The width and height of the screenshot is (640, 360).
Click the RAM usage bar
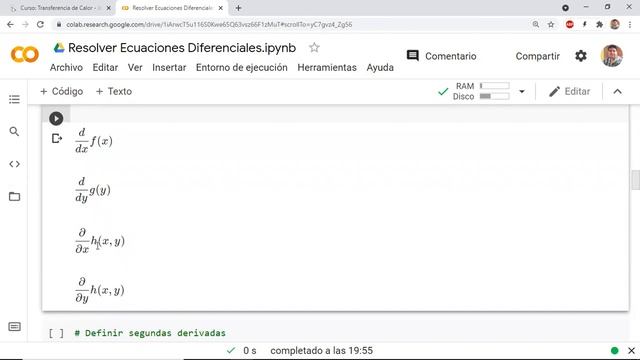(x=495, y=86)
